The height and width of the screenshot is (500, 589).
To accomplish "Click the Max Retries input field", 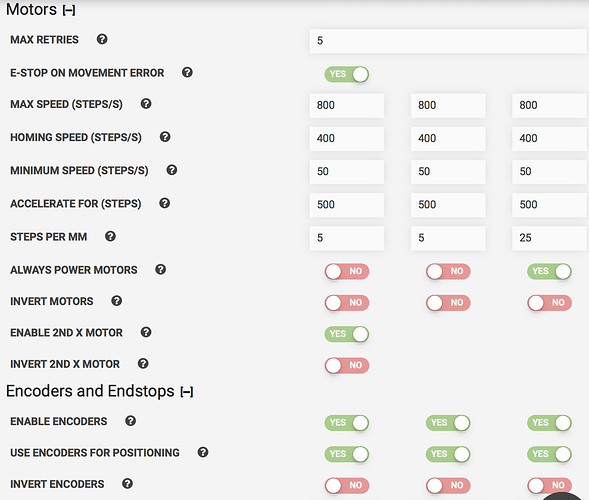I will (x=449, y=41).
